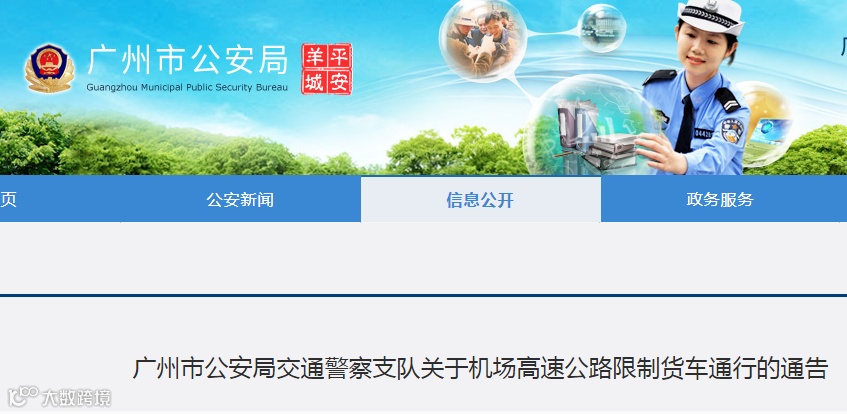The width and height of the screenshot is (847, 414).
Task: Click the Guangzhou Municipal Public Security Bureau subtitle
Action: (x=187, y=88)
